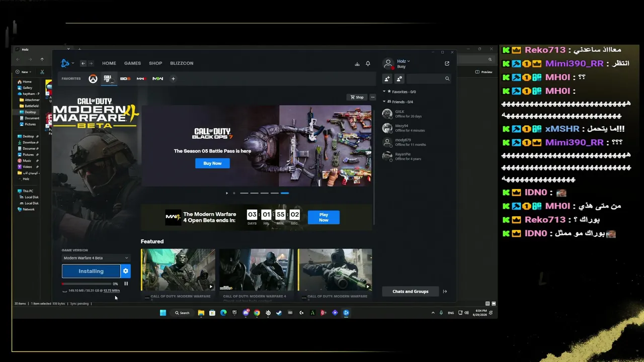Open Network in File Explorer sidebar
Image resolution: width=644 pixels, height=362 pixels.
(x=26, y=209)
